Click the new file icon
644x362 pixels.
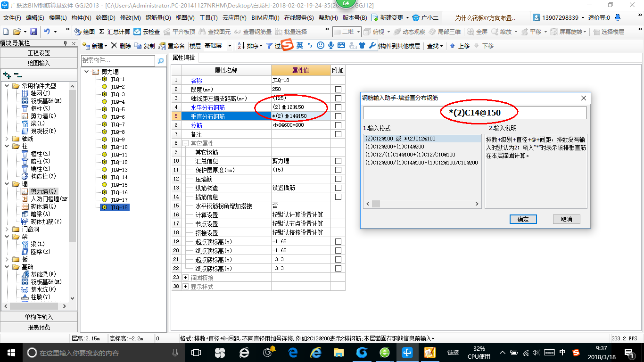point(6,32)
